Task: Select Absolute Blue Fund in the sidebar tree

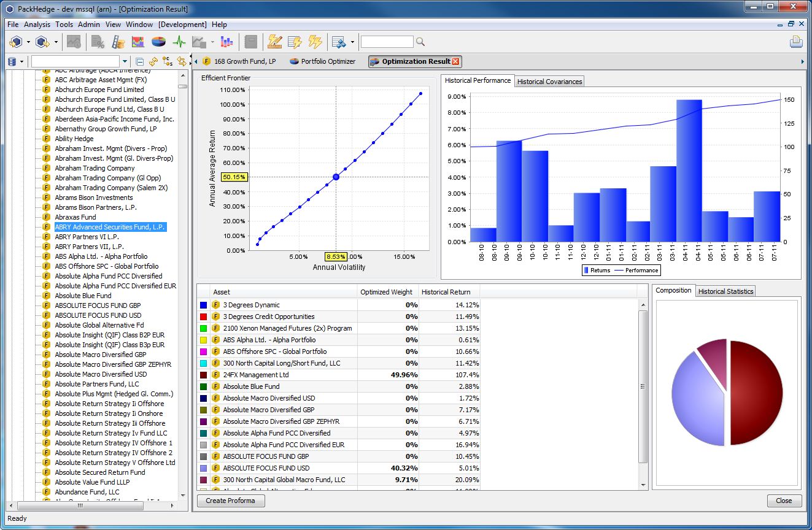Action: [x=83, y=296]
